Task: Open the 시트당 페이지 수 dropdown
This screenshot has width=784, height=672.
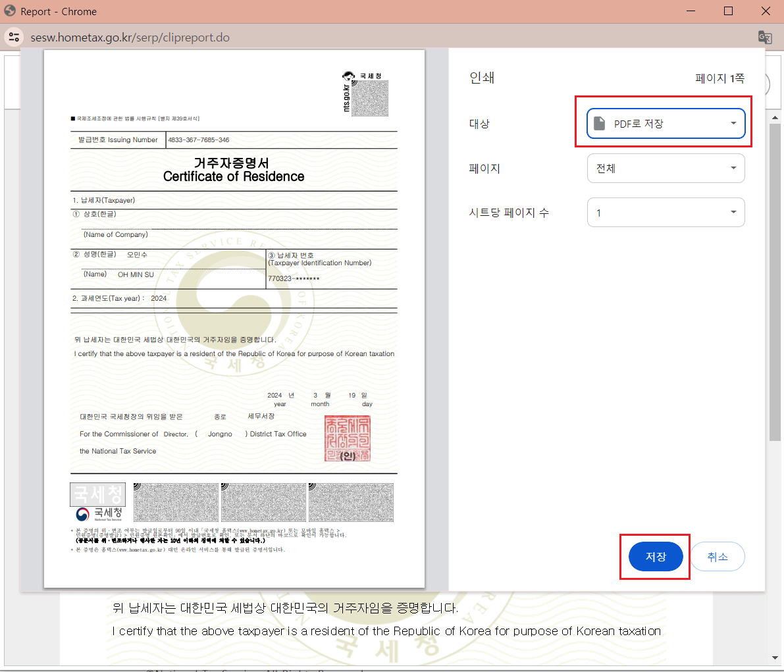Action: pyautogui.click(x=666, y=212)
